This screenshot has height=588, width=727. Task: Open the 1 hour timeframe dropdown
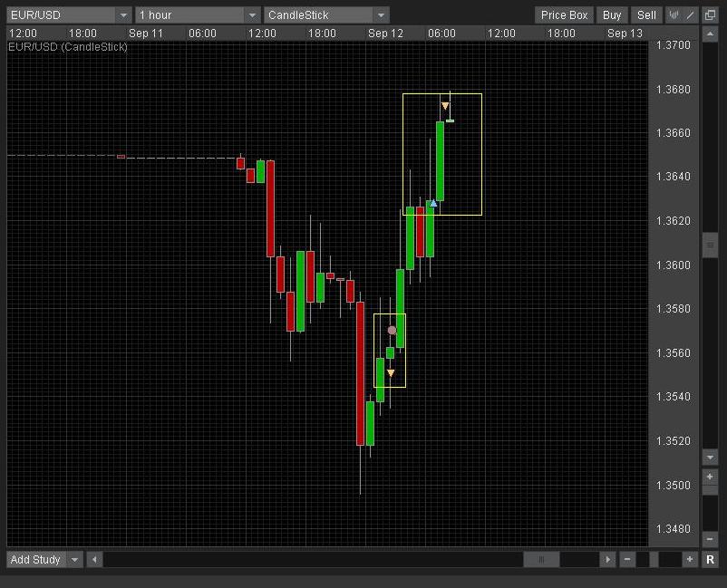[x=252, y=15]
